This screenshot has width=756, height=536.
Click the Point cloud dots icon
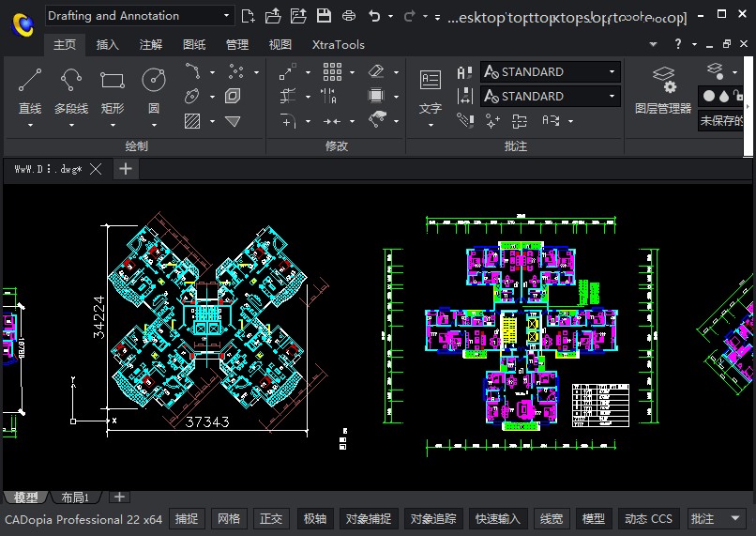tap(235, 71)
